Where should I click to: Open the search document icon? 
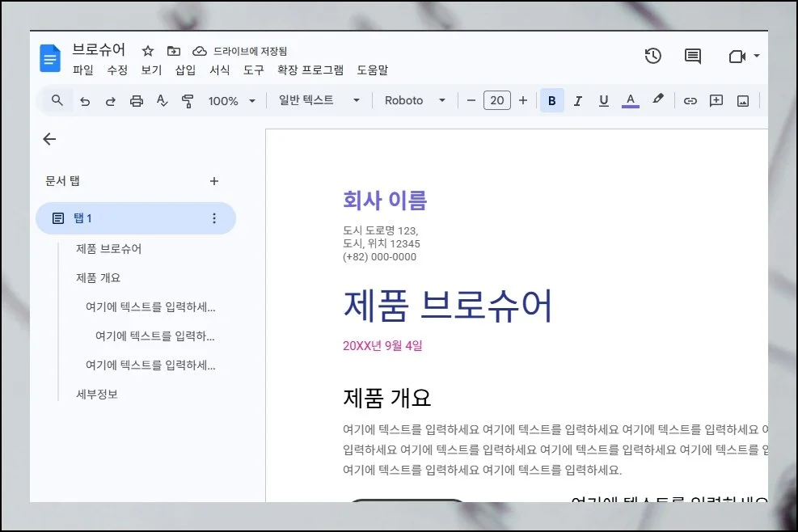[x=57, y=100]
